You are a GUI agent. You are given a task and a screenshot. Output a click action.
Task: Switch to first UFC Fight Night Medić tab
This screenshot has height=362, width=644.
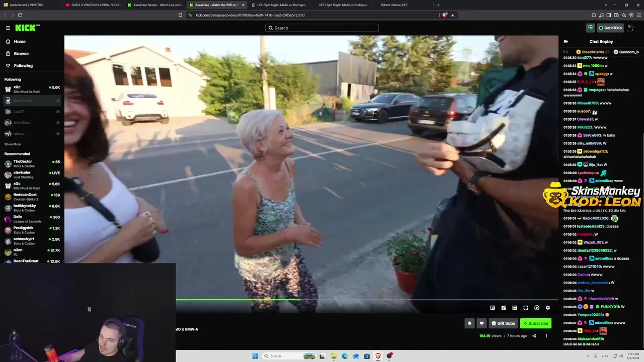click(x=278, y=5)
